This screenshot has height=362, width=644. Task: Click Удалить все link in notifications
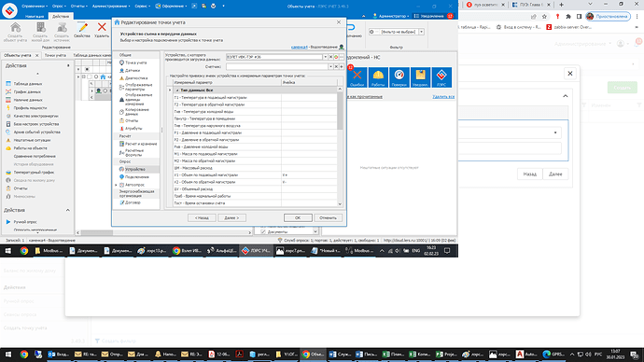pos(443,97)
